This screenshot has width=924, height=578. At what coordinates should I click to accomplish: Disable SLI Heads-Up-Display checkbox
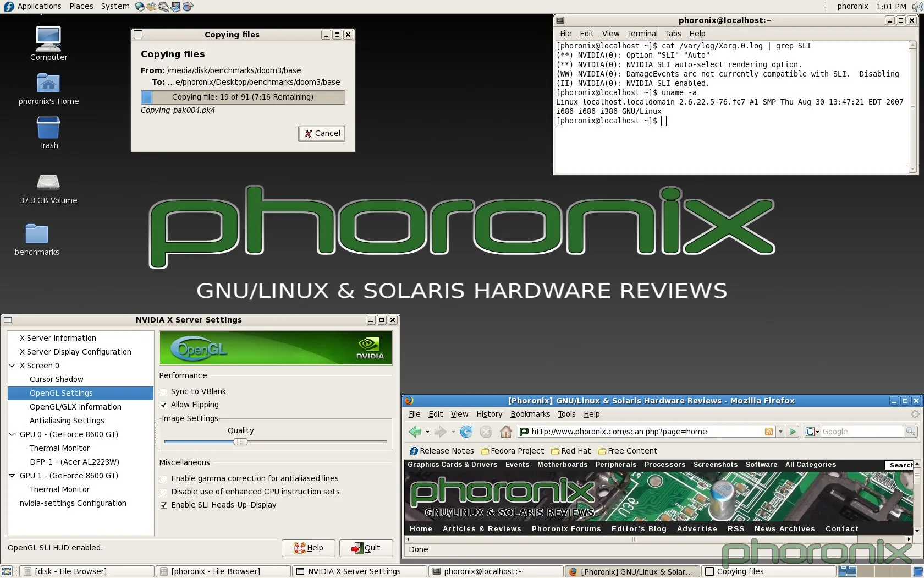tap(164, 505)
